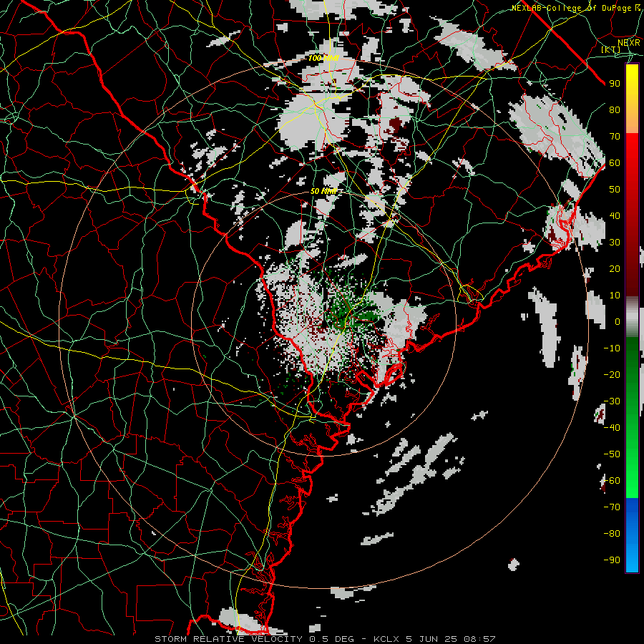Click the -10 value on the velocity scale
The image size is (644, 644).
click(x=612, y=348)
